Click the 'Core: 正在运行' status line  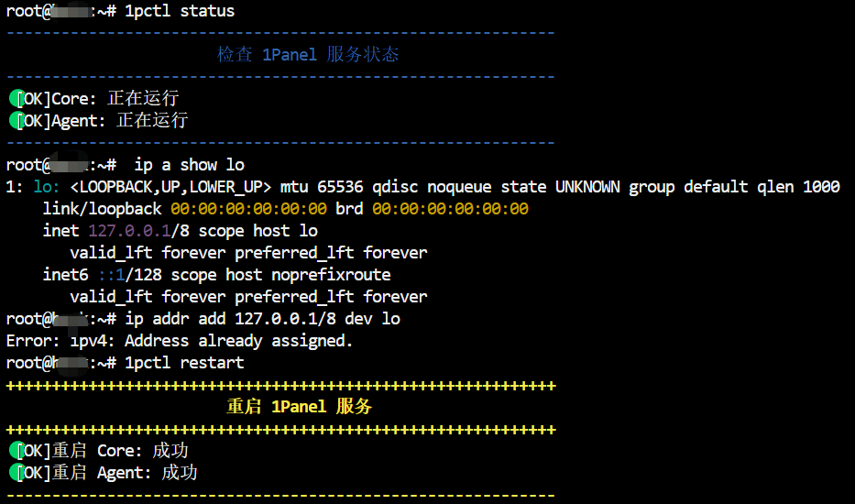(x=115, y=98)
